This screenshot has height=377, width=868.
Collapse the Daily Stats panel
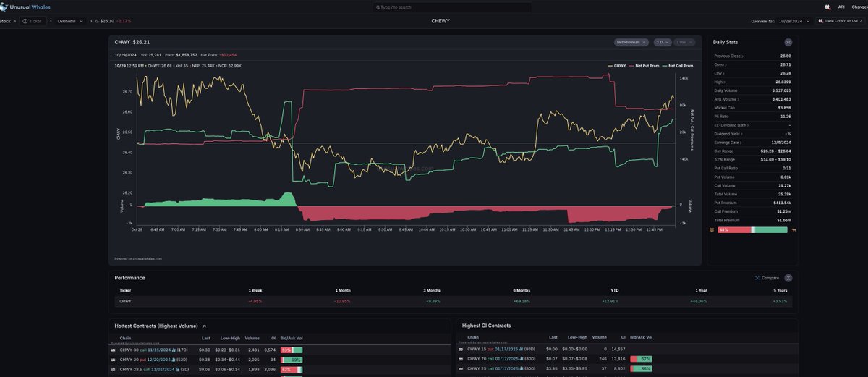[788, 43]
